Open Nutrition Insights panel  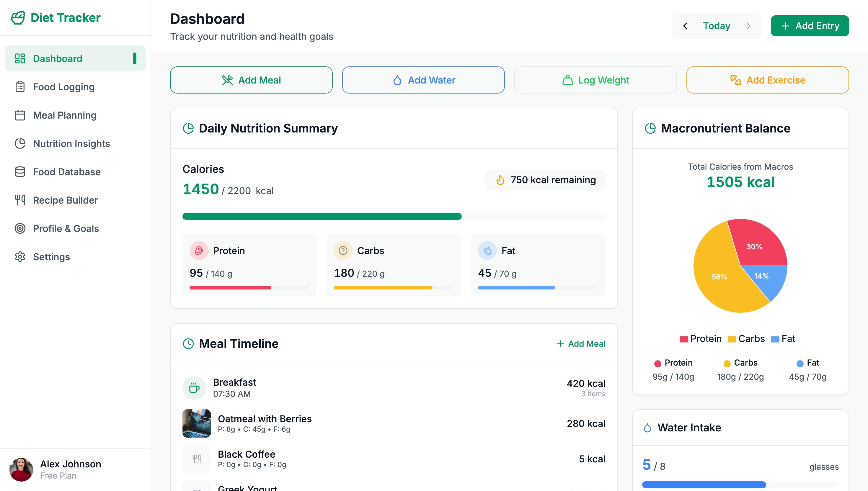pos(71,144)
